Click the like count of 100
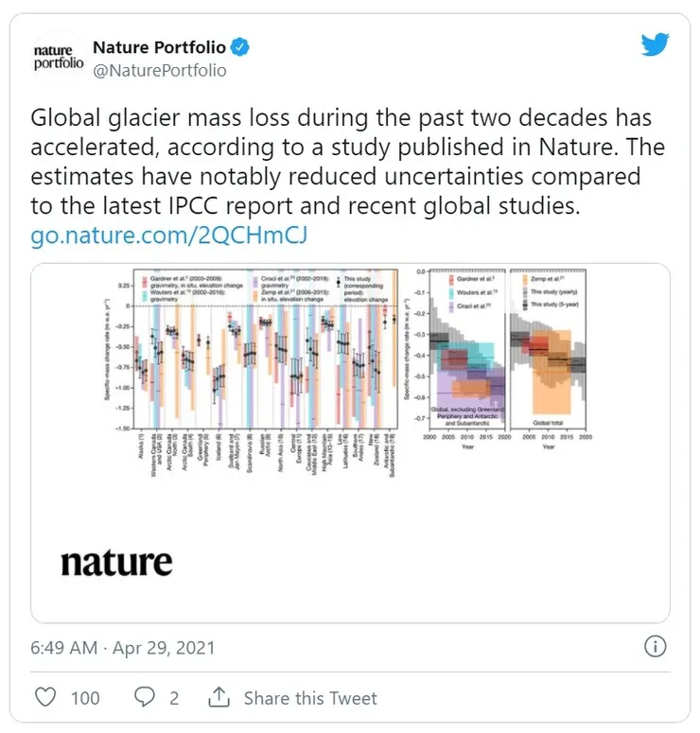This screenshot has height=733, width=700. [85, 698]
